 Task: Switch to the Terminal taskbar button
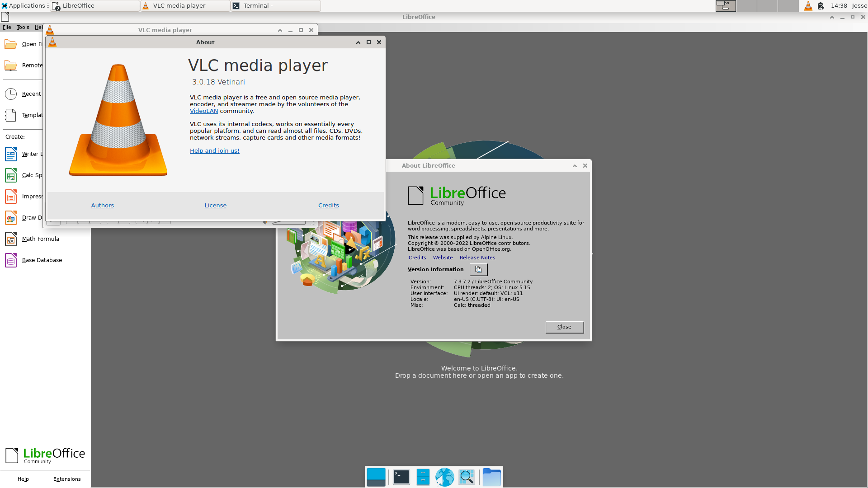point(276,5)
